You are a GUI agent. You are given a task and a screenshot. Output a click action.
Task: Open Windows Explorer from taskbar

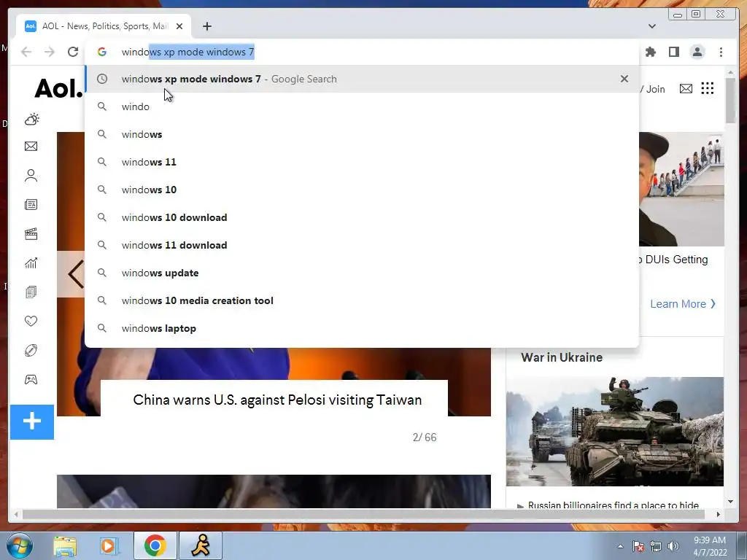[65, 546]
